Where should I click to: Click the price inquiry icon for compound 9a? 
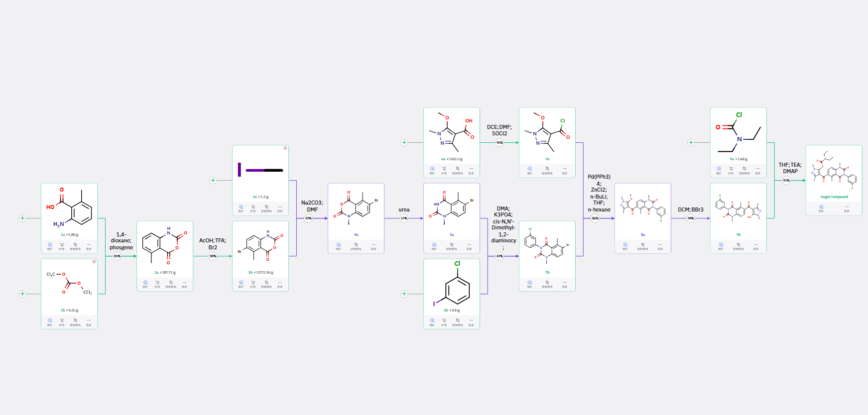pos(719,169)
